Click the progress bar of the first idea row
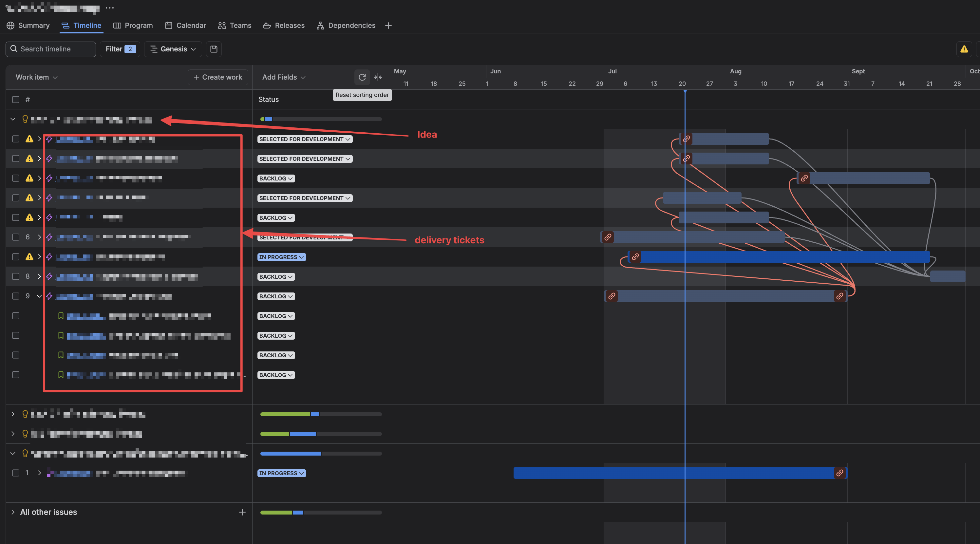The image size is (980, 544). click(321, 120)
